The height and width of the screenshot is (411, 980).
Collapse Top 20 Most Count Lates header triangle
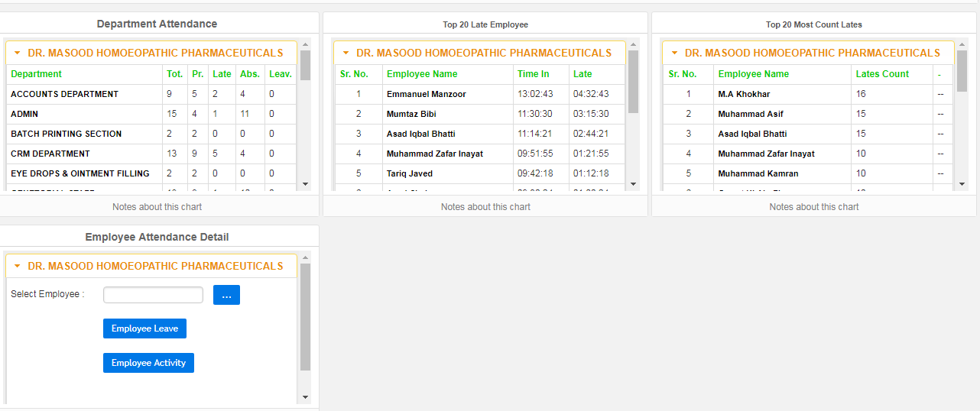click(674, 53)
